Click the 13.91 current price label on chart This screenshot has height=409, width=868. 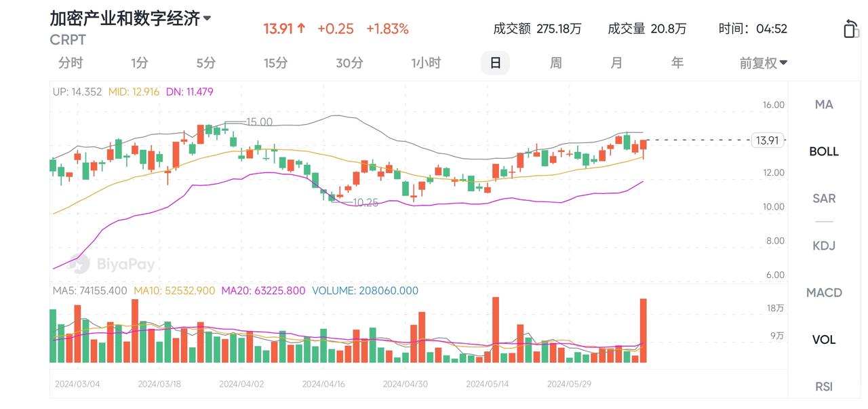click(x=767, y=140)
